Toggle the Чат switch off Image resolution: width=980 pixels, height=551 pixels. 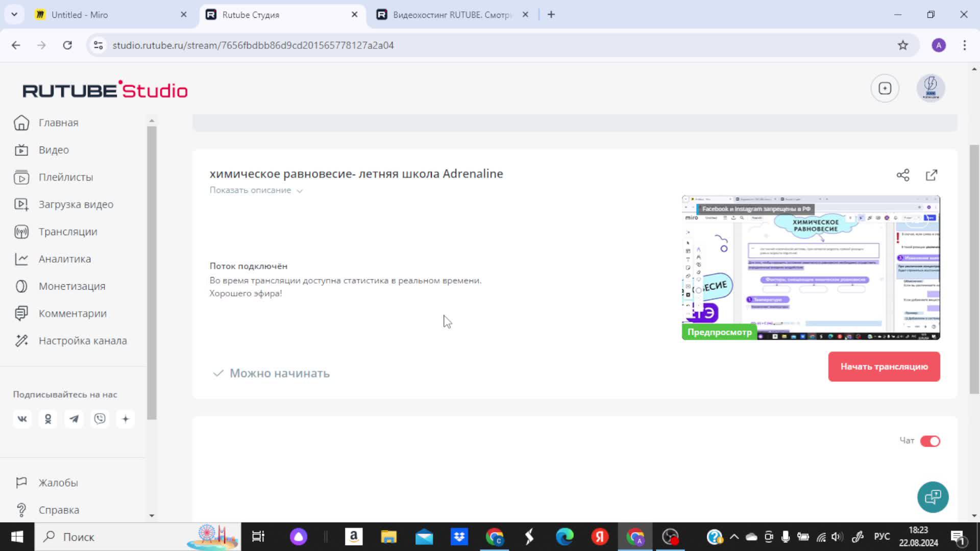point(930,441)
